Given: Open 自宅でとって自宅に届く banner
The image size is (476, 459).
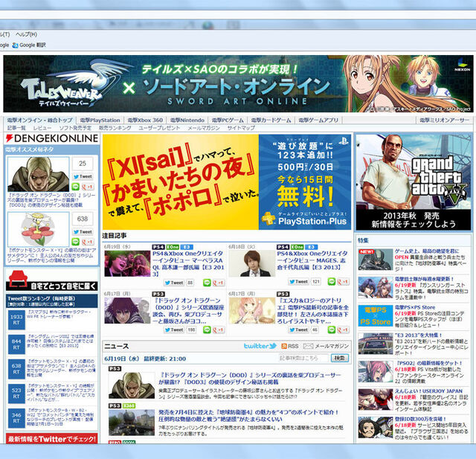Looking at the screenshot, I should tap(52, 280).
